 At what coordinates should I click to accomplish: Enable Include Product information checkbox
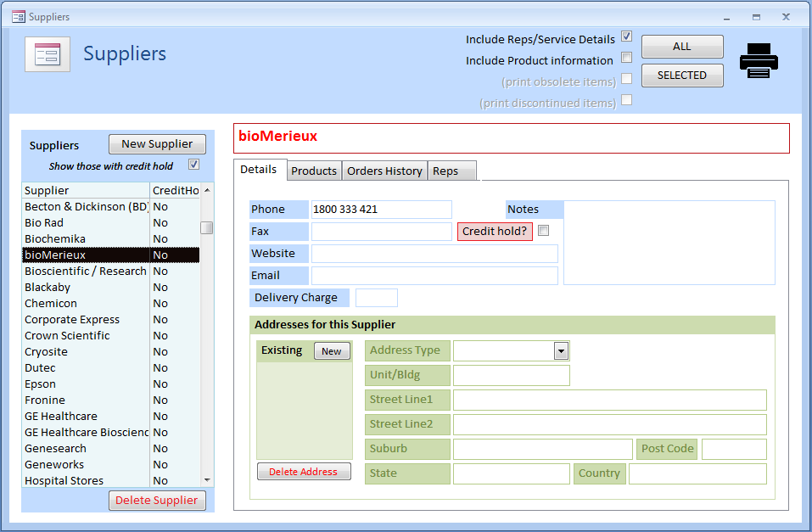(626, 59)
